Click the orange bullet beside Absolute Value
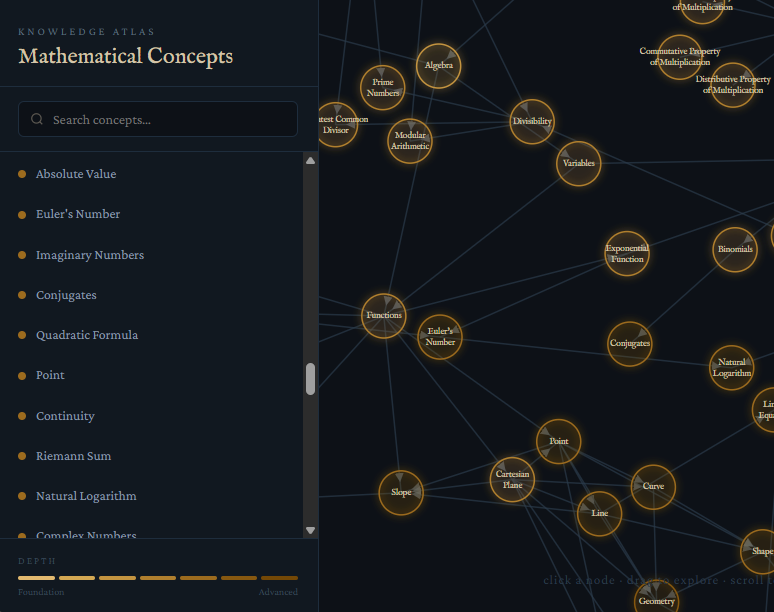The image size is (774, 612). tap(22, 174)
